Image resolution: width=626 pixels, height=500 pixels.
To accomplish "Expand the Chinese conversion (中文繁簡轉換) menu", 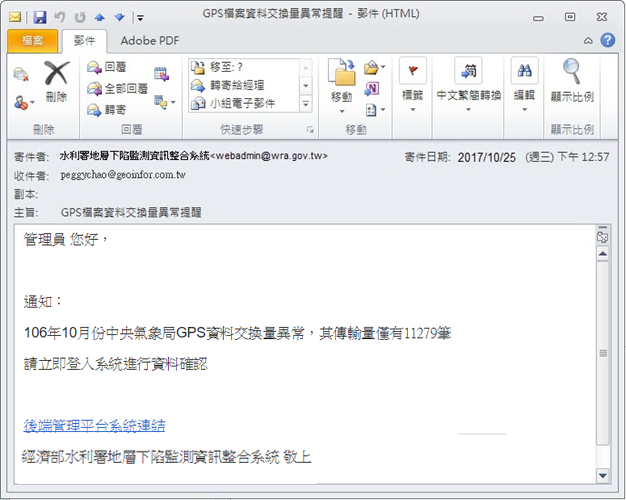I will tap(468, 82).
